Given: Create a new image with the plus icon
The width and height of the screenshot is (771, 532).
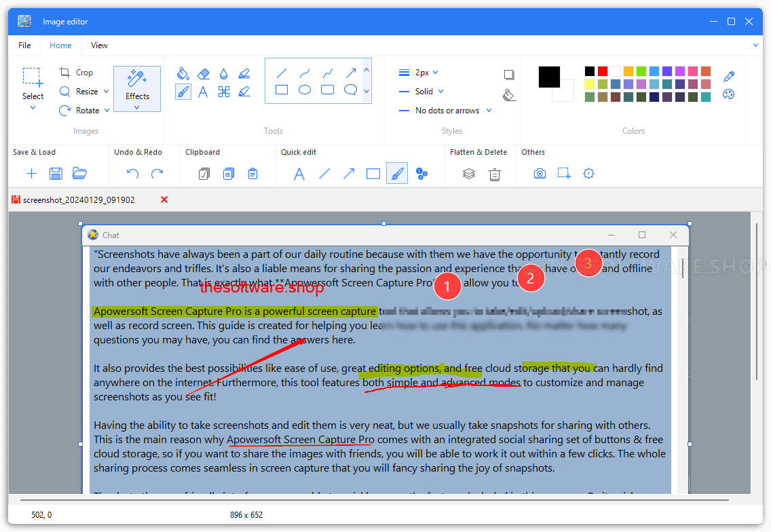Looking at the screenshot, I should tap(31, 174).
